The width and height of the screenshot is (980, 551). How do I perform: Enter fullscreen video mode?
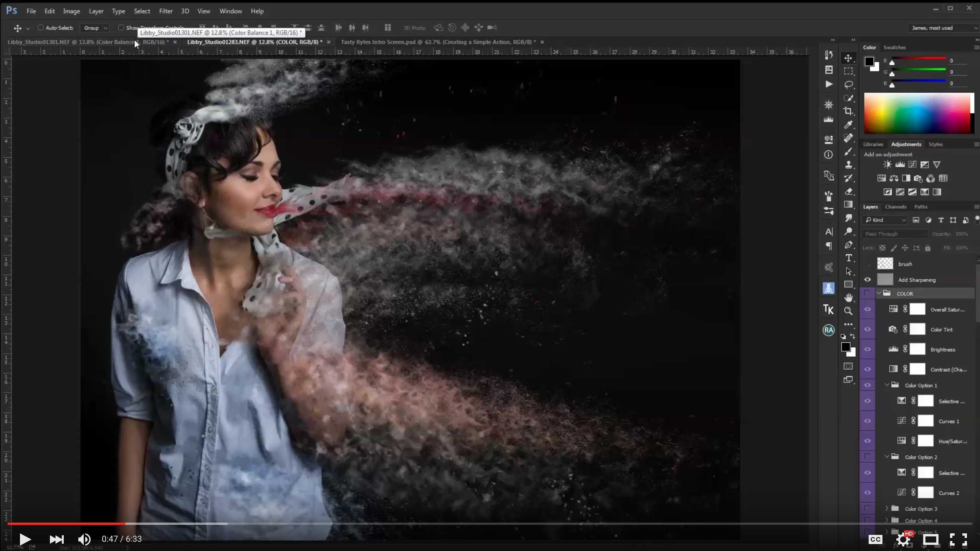(958, 539)
